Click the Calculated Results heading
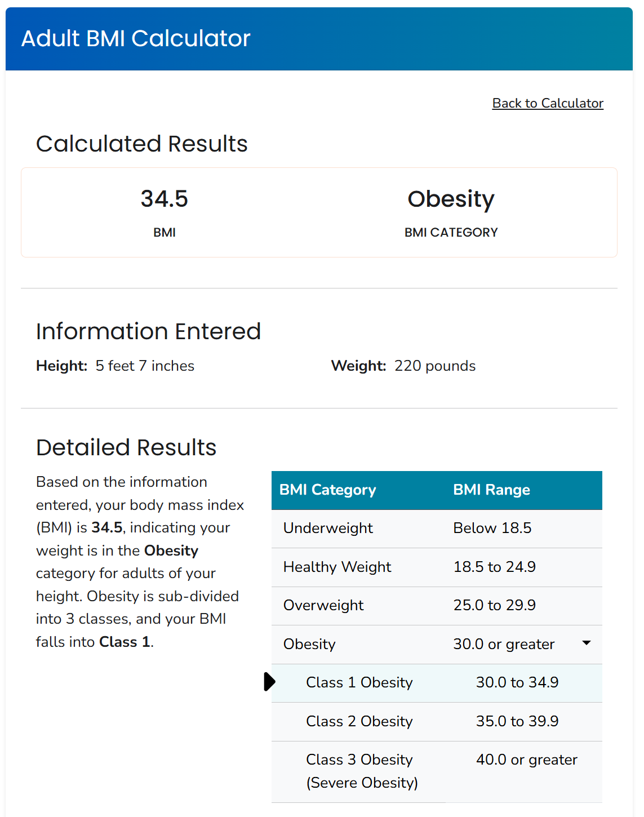644x817 pixels. pos(142,144)
